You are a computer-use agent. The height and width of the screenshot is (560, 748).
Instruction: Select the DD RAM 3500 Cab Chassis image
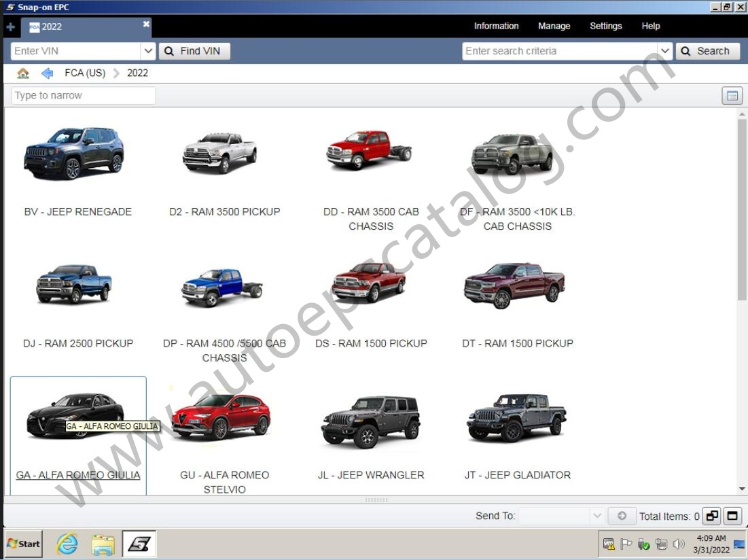coord(370,150)
